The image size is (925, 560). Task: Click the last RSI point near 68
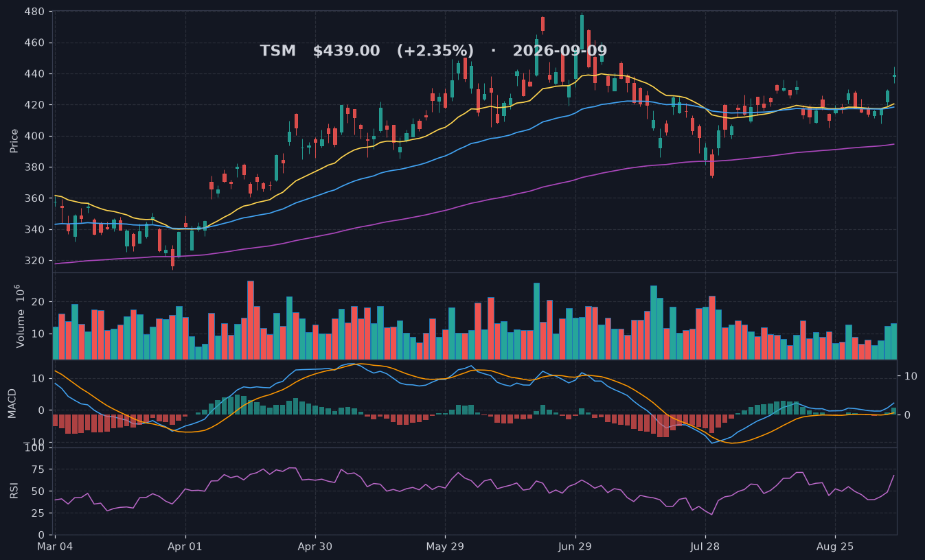[894, 476]
